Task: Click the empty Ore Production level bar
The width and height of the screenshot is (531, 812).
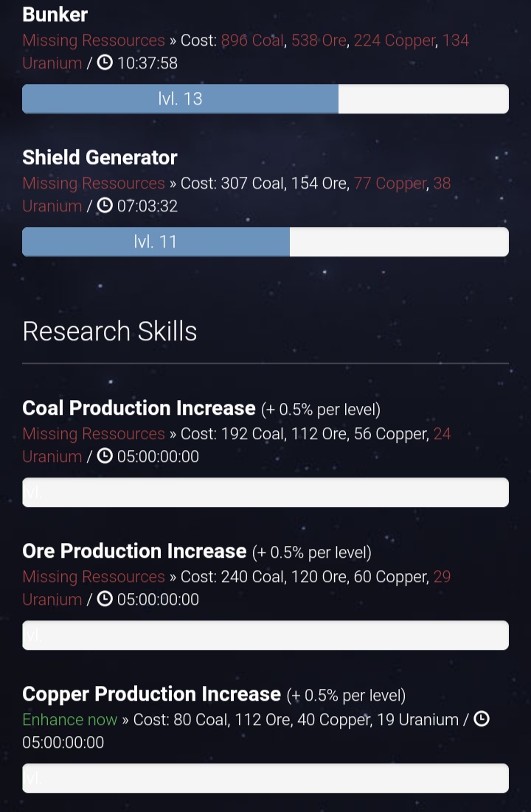Action: click(265, 635)
